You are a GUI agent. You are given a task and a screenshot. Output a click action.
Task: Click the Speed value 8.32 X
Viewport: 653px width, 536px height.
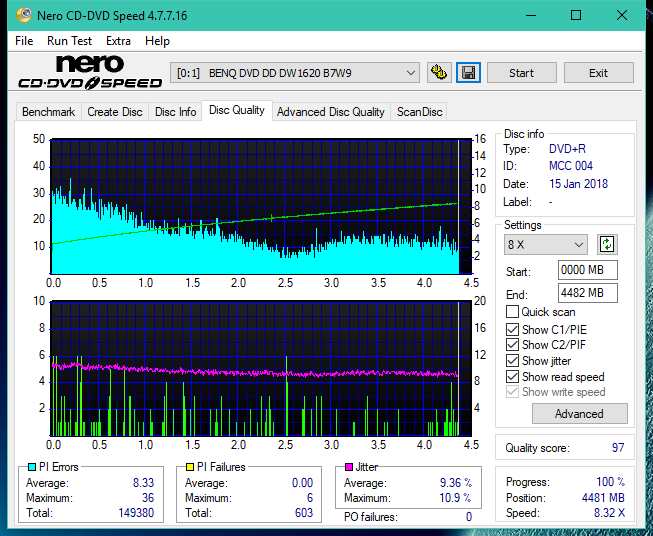[609, 513]
